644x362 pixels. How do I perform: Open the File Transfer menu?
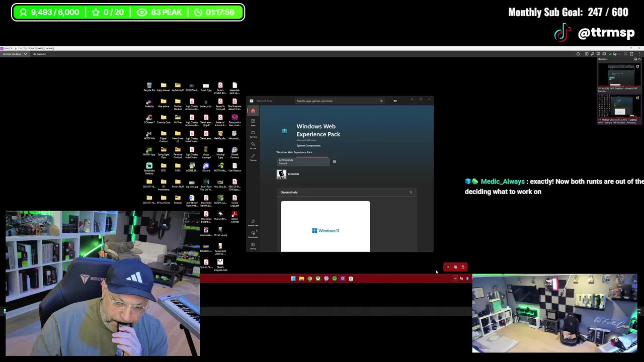[x=39, y=54]
